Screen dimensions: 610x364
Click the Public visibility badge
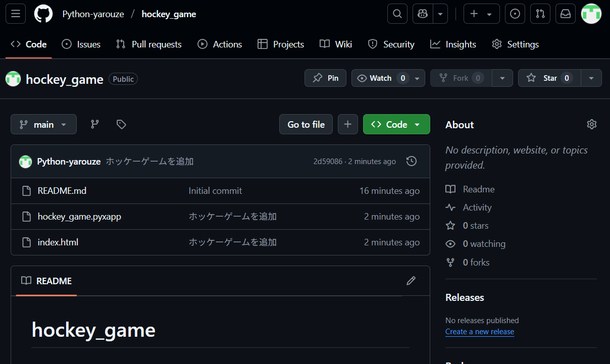123,79
